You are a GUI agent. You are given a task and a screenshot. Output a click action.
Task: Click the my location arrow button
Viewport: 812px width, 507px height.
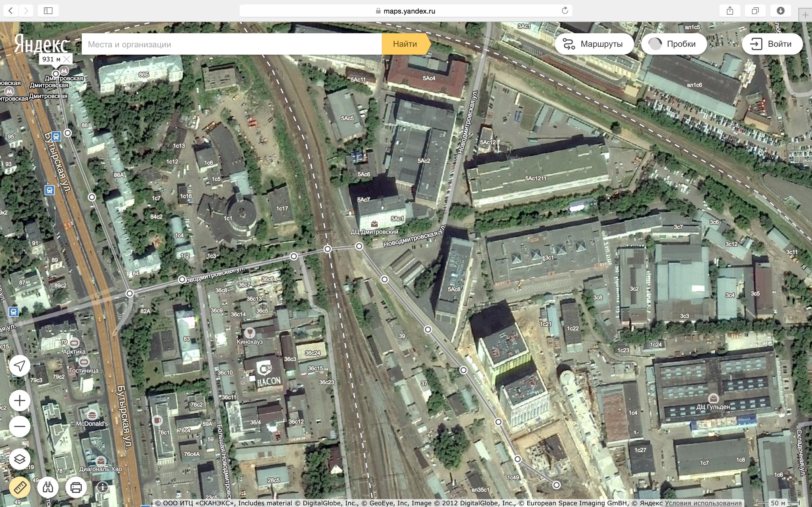pos(20,366)
